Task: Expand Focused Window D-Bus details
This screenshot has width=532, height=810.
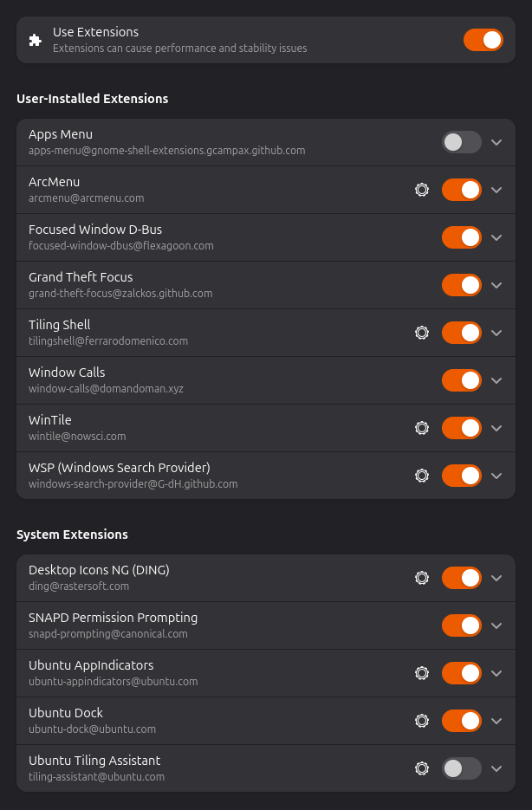Action: click(x=496, y=237)
